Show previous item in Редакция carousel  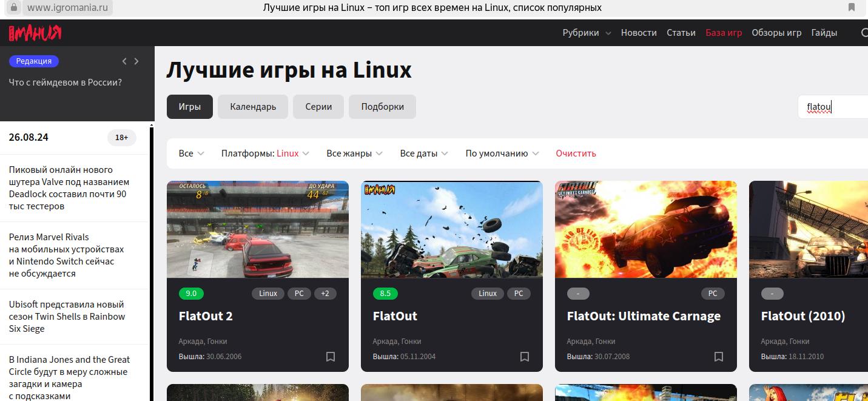[124, 61]
